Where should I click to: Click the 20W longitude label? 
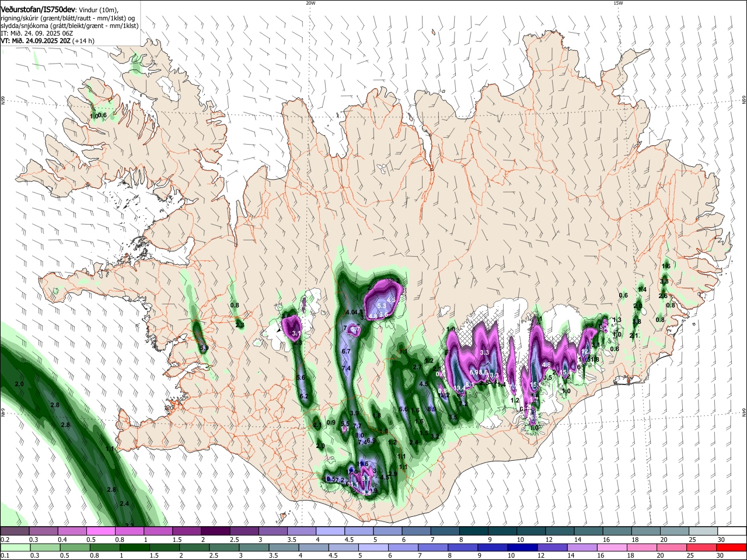click(x=310, y=3)
